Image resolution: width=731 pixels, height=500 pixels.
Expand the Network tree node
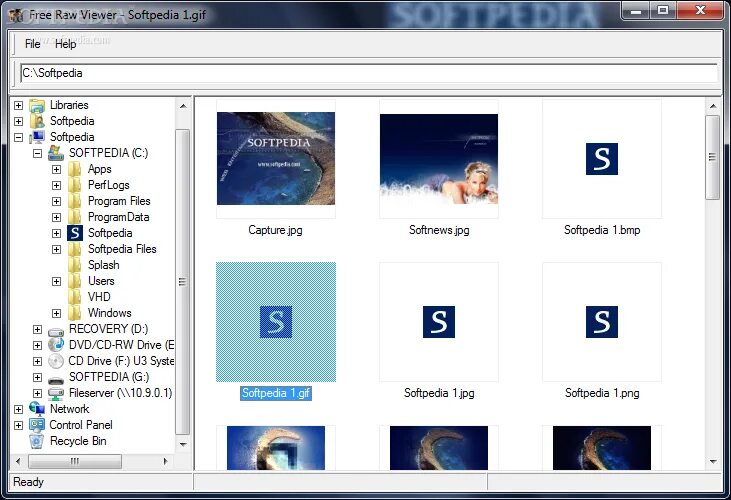(x=18, y=409)
